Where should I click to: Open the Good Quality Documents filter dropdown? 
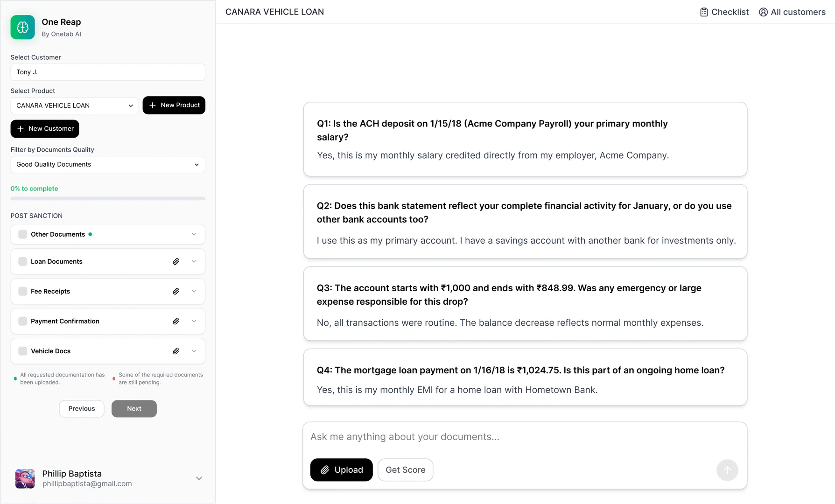click(x=107, y=164)
